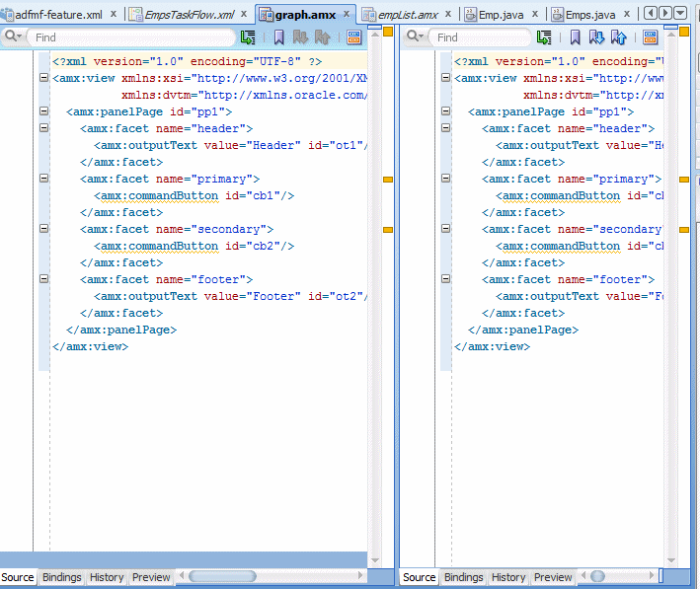Collapse secondary facet in left editor

43,229
